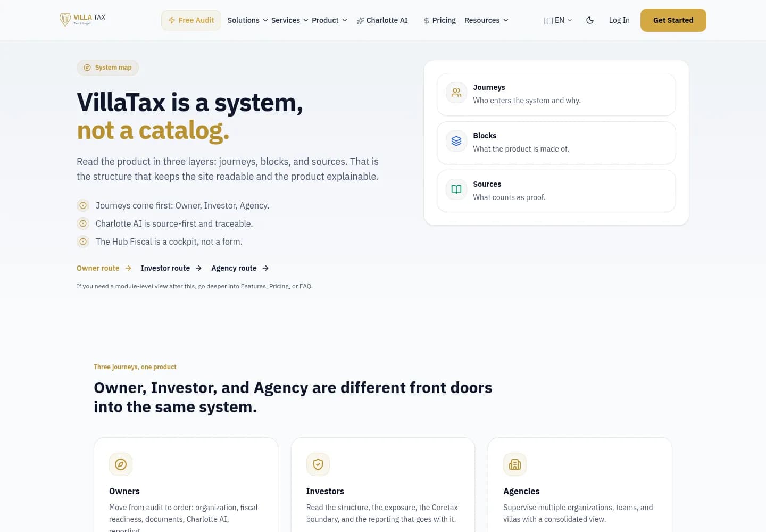
Task: Click the Get Started button
Action: [673, 20]
